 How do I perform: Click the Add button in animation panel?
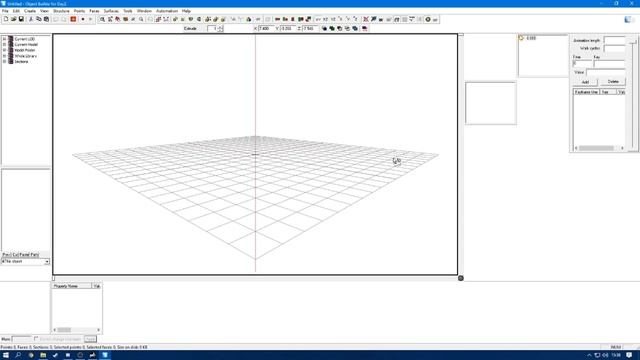[585, 82]
